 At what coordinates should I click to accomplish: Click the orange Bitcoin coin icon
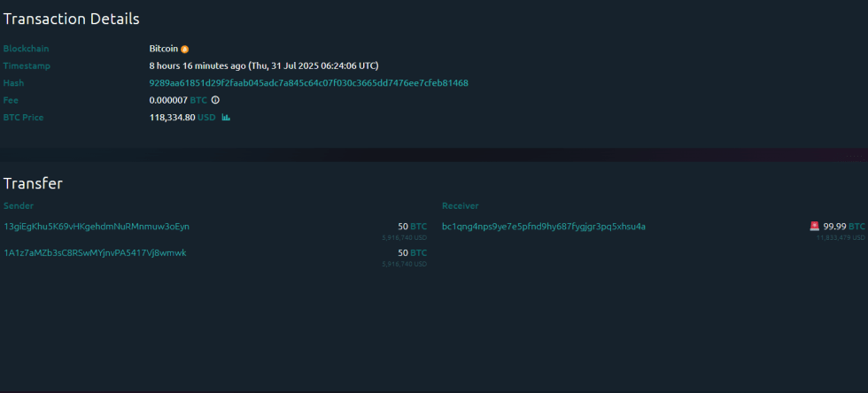point(185,49)
